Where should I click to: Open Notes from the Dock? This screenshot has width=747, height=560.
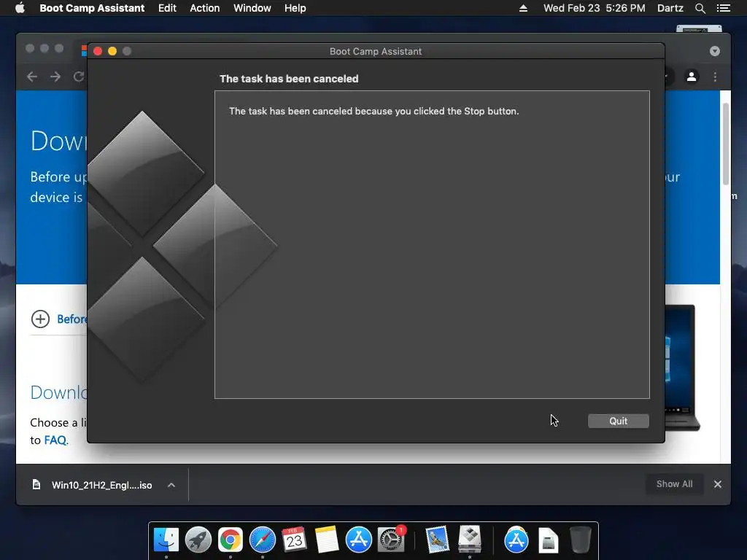tap(326, 540)
